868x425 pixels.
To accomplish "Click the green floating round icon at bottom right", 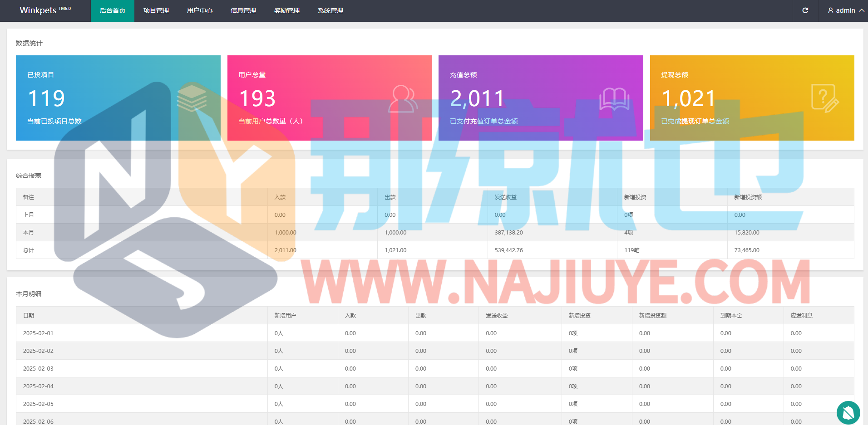I will (x=848, y=412).
